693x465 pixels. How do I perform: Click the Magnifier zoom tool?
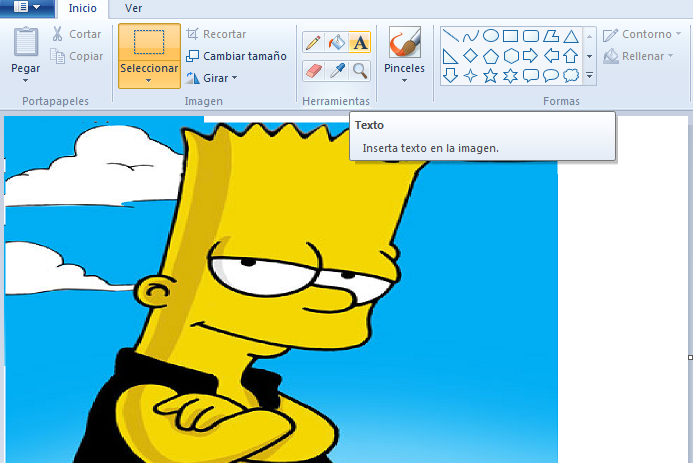[360, 70]
